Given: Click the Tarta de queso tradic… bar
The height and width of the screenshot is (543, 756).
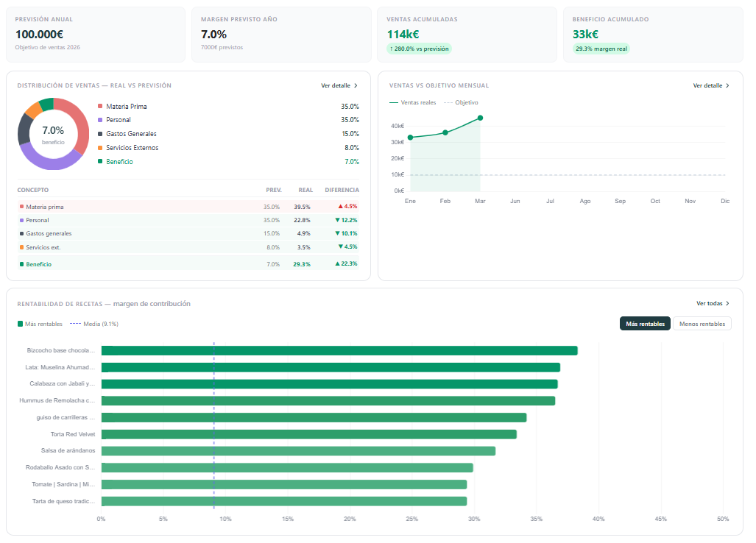Looking at the screenshot, I should click(x=284, y=502).
